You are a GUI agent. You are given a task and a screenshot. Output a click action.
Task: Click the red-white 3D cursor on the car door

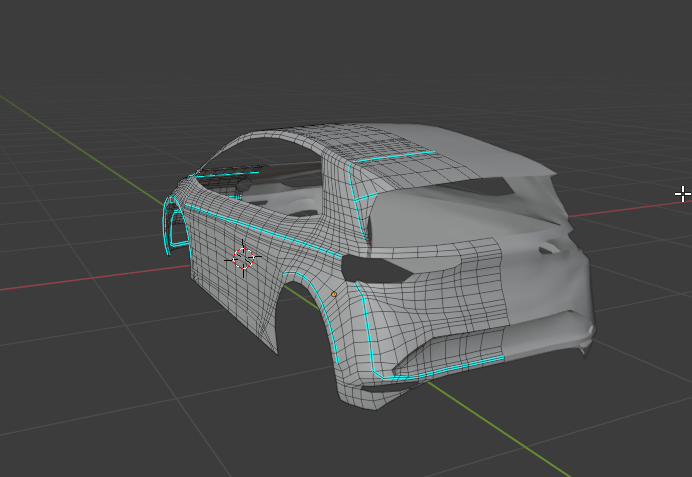click(x=243, y=259)
